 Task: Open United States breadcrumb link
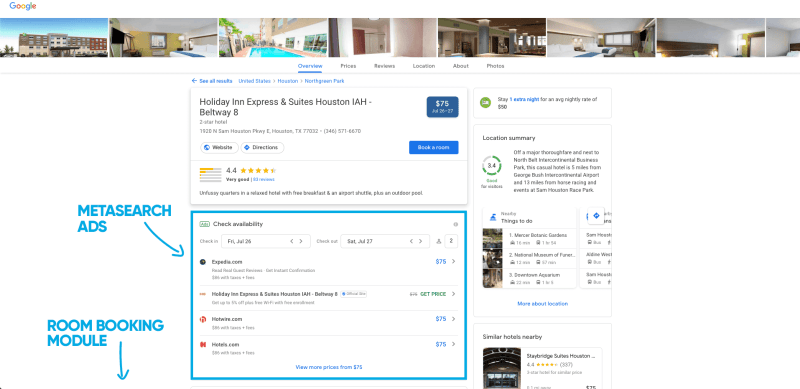point(255,81)
